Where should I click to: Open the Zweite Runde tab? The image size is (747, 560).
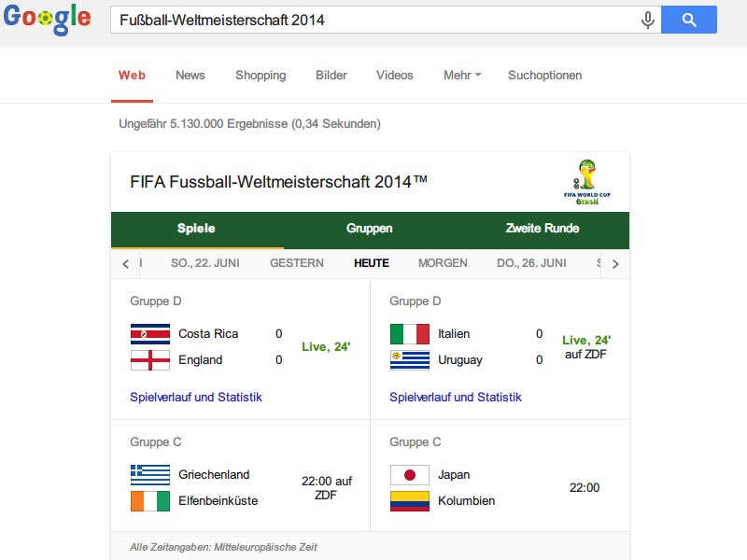pos(543,229)
